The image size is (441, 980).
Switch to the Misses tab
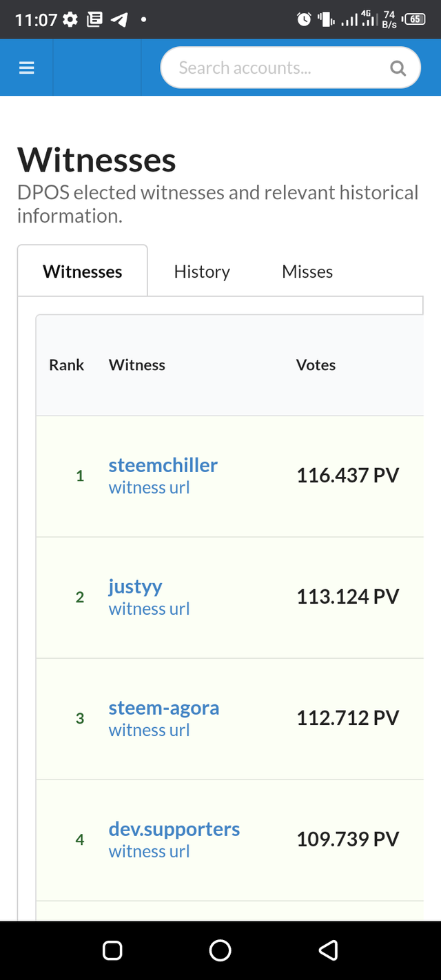pos(307,272)
